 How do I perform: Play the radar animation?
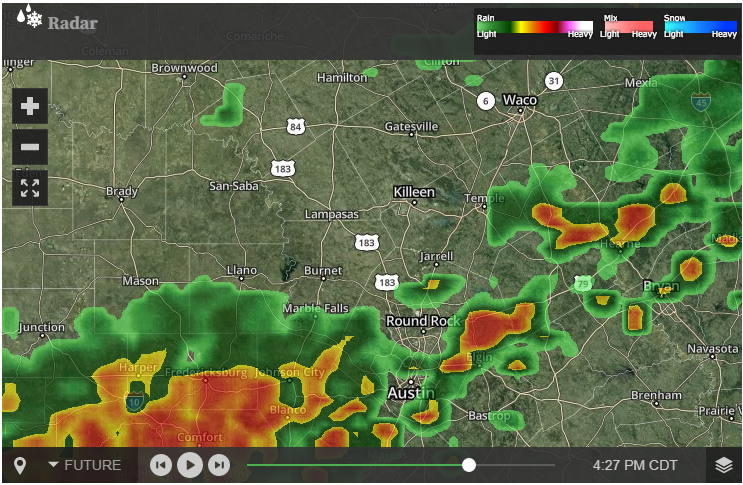click(190, 465)
